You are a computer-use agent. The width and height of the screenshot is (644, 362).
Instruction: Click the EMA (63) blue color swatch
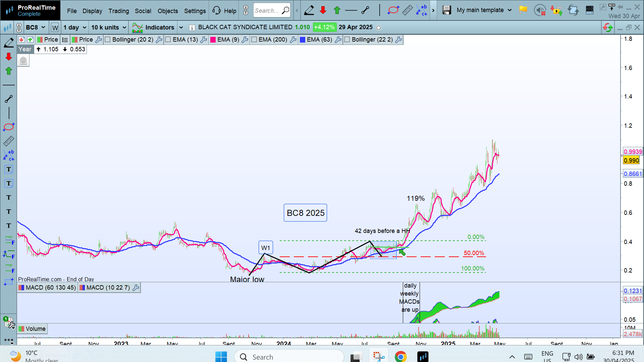[x=303, y=40]
